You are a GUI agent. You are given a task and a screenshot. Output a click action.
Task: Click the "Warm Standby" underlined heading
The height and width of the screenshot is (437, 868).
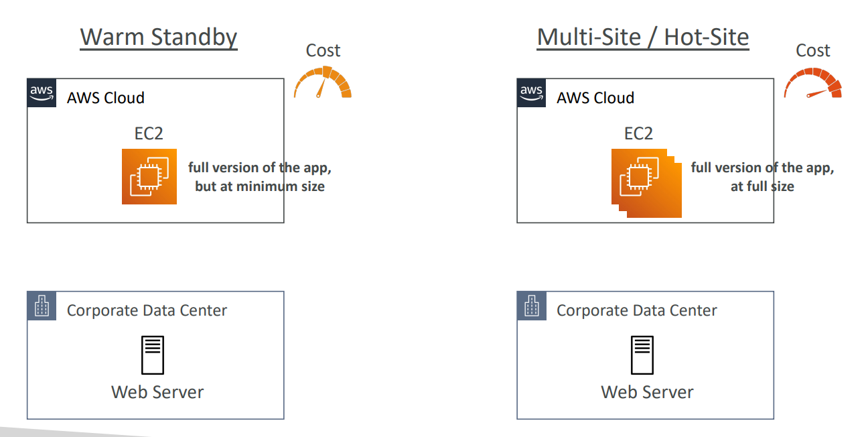click(x=159, y=37)
